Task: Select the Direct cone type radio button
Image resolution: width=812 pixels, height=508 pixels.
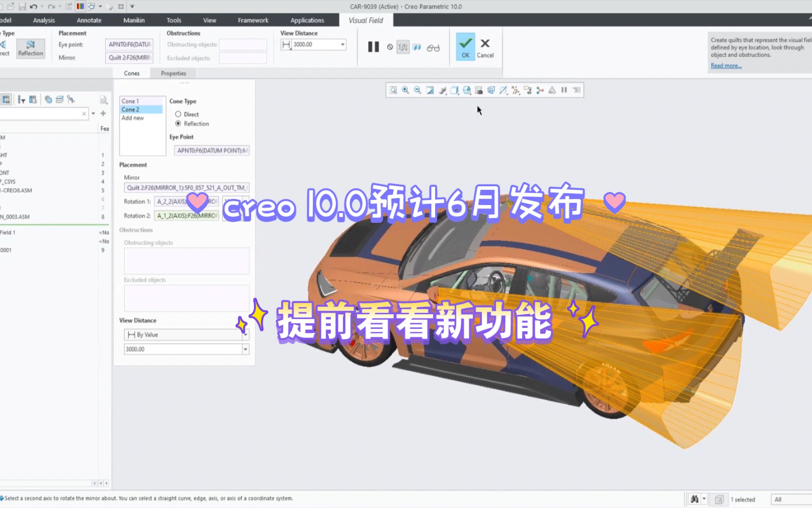Action: pos(178,114)
